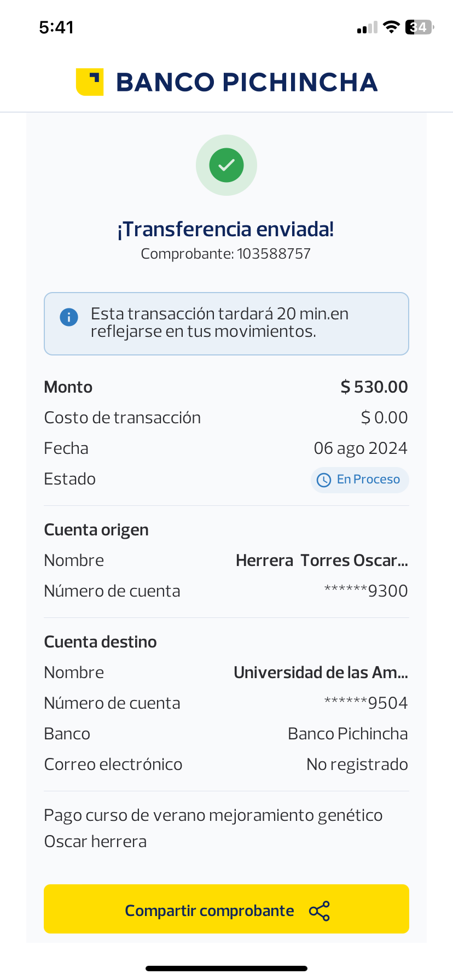Tap the destination account number ending 9504
Screen dimensions: 453x980
click(x=366, y=703)
